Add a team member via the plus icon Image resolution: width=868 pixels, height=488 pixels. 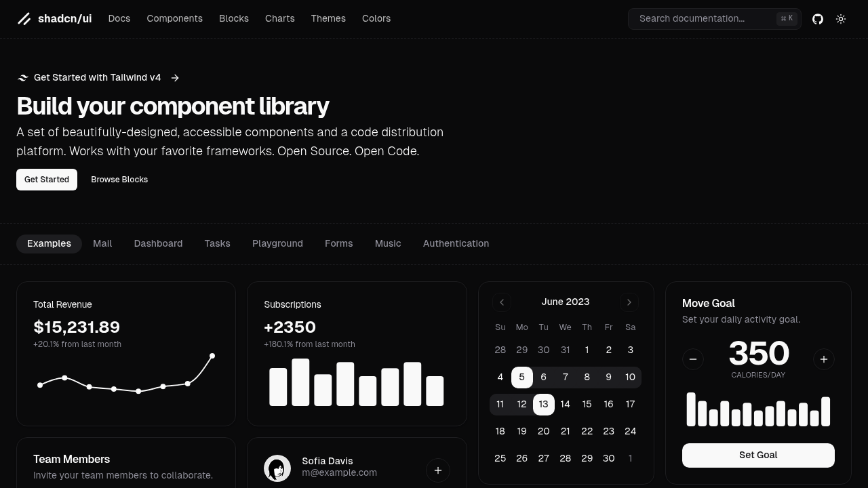tap(438, 470)
